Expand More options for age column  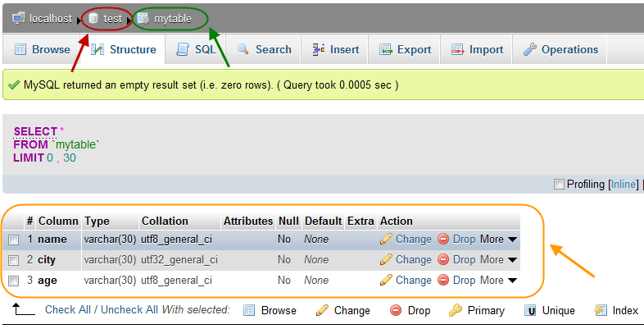tap(498, 280)
